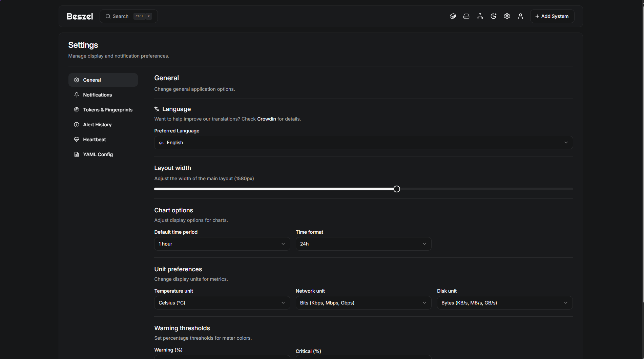Switch to the Notifications tab

point(103,95)
